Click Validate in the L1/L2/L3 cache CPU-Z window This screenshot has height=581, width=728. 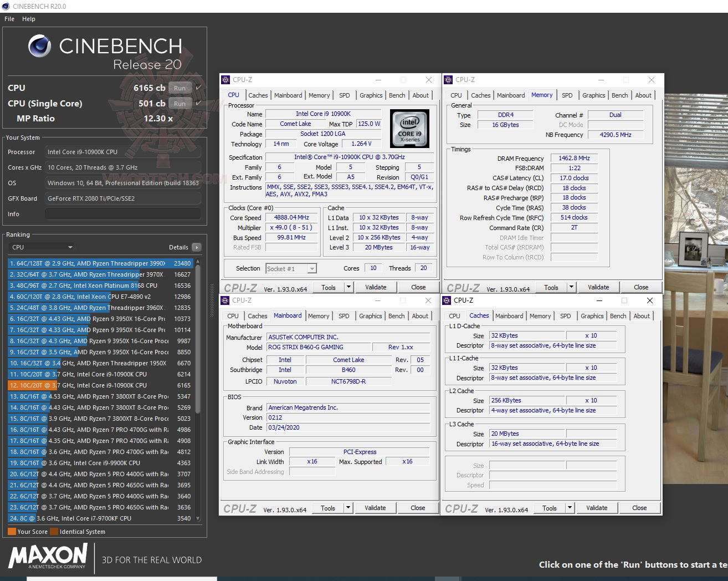point(597,508)
